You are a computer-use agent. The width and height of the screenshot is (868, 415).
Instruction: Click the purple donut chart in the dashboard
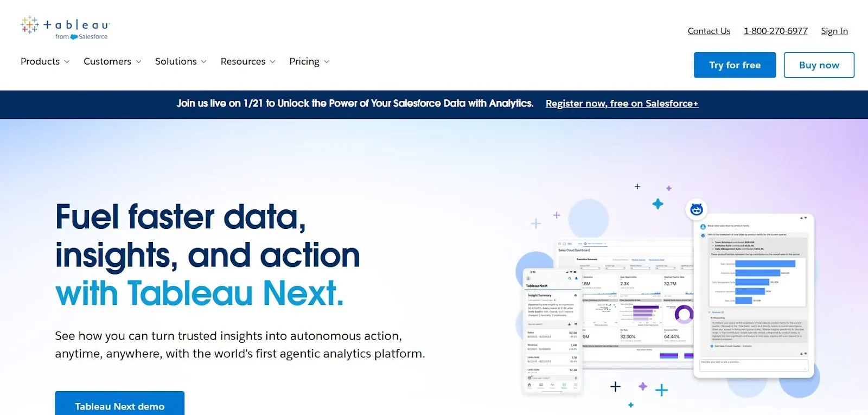[684, 314]
